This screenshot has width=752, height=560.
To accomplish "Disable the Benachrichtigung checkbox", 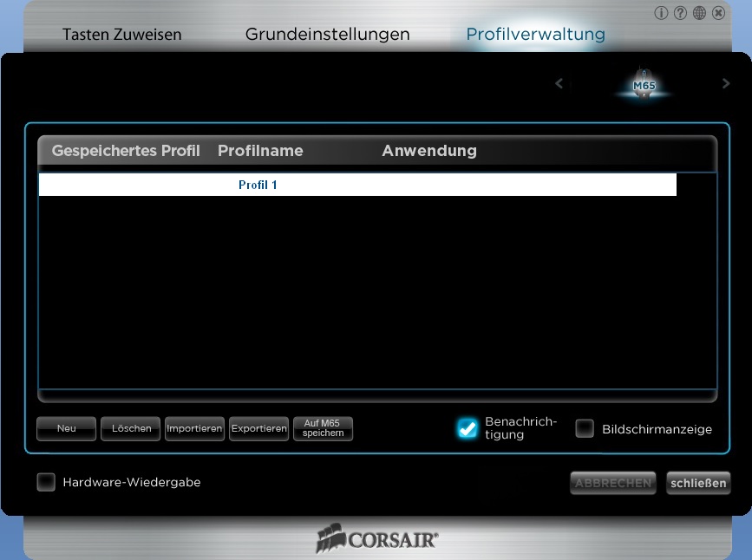I will tap(468, 428).
